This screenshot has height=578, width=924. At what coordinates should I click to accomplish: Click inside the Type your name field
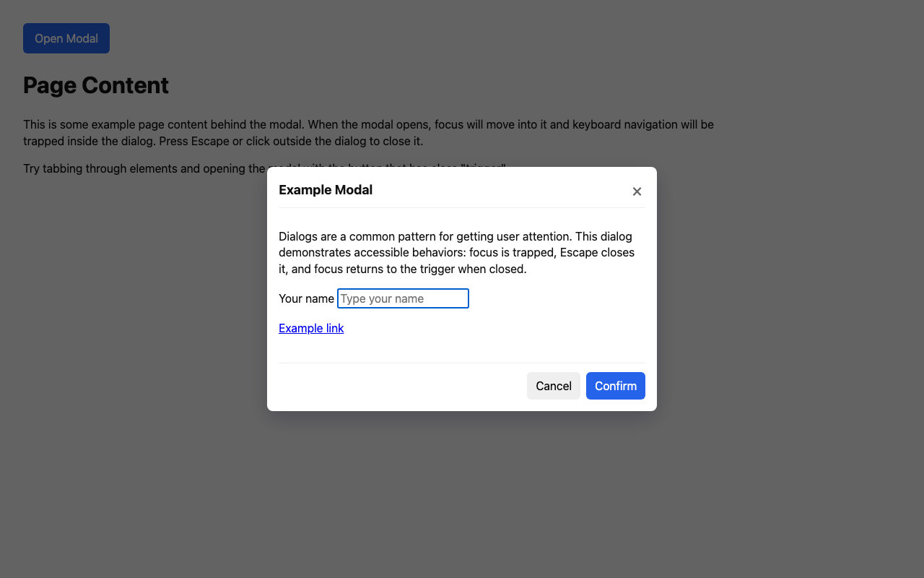[402, 298]
